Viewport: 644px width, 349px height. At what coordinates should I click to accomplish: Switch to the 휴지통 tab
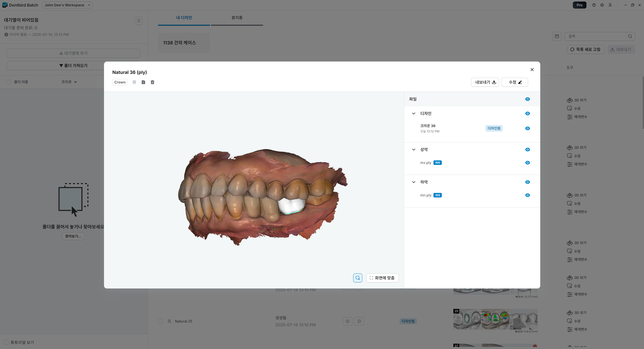237,18
